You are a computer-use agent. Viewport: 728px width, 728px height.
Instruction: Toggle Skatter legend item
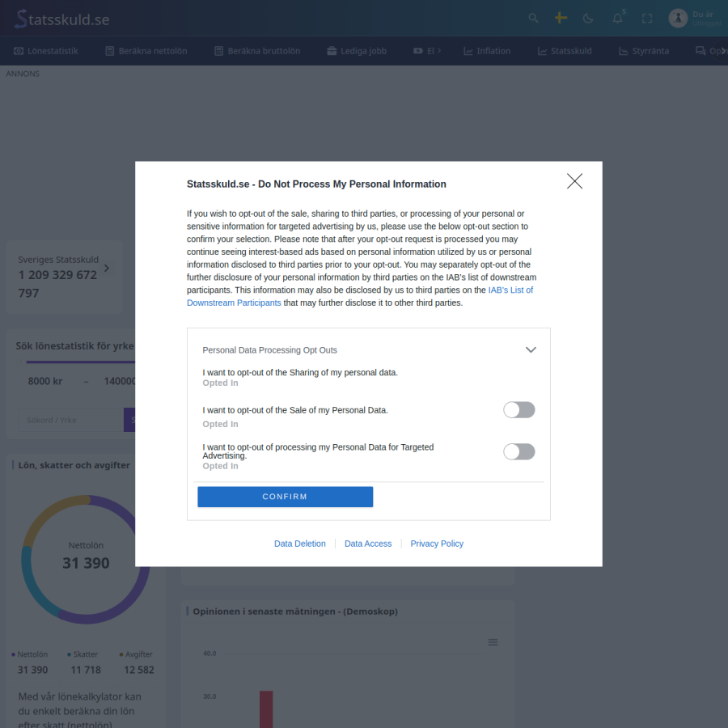[83, 654]
